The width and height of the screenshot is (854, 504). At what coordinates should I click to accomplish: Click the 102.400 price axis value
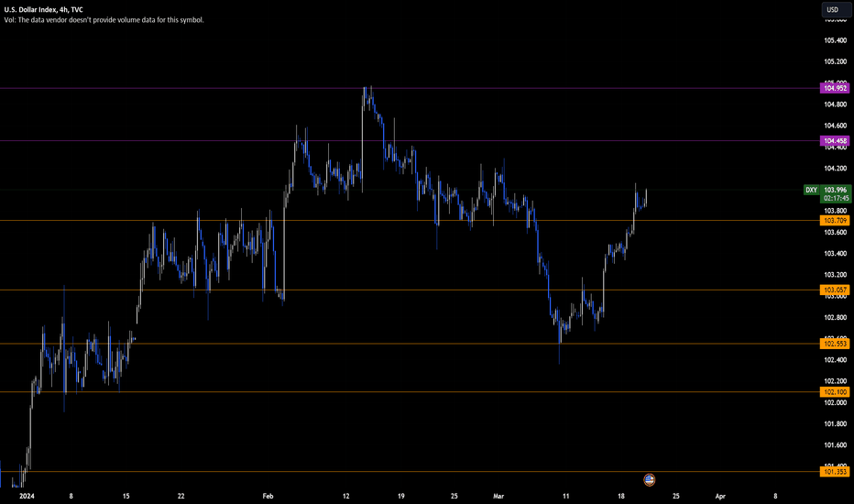click(x=836, y=359)
